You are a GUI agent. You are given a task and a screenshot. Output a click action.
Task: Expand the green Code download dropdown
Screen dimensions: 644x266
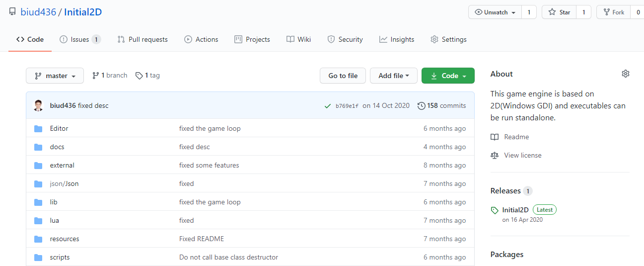448,76
